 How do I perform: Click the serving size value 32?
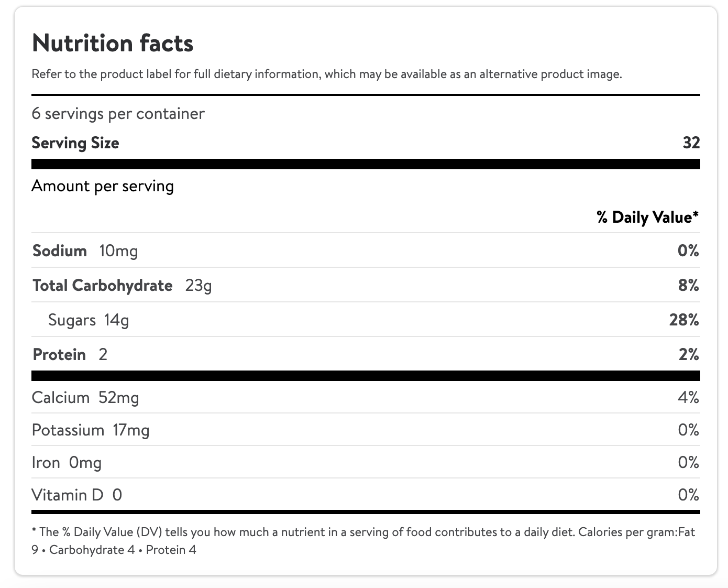[x=691, y=143]
